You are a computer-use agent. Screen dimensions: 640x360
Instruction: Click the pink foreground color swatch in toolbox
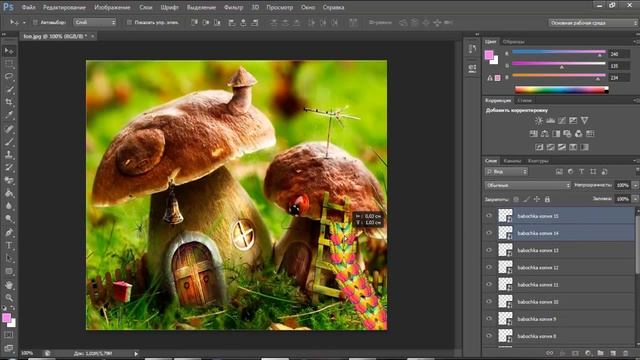click(6, 318)
